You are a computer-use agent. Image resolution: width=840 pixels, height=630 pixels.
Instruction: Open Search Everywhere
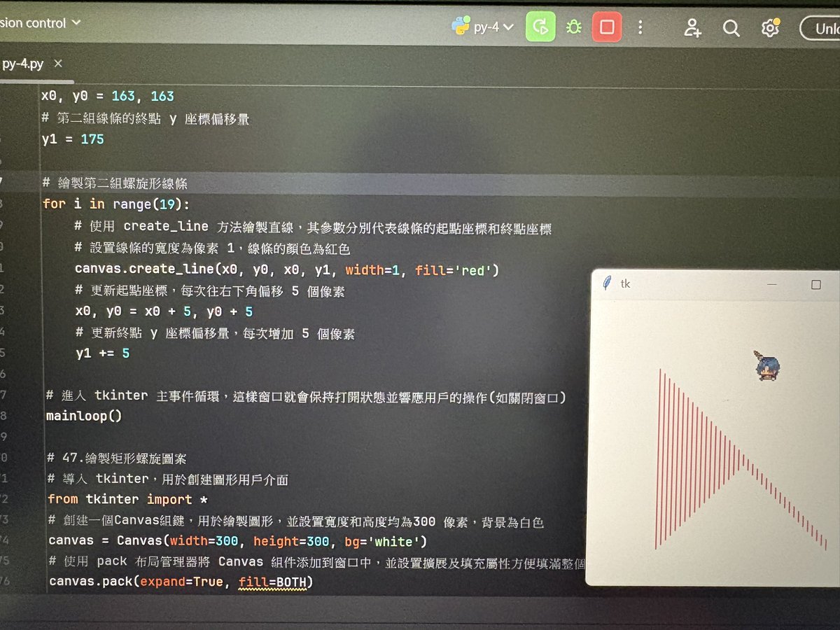pos(731,28)
